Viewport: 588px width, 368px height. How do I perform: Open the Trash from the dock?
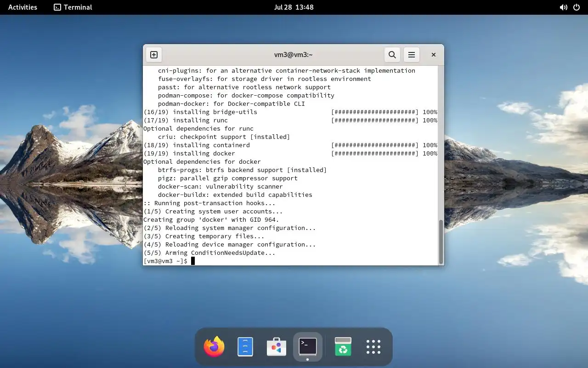point(343,347)
